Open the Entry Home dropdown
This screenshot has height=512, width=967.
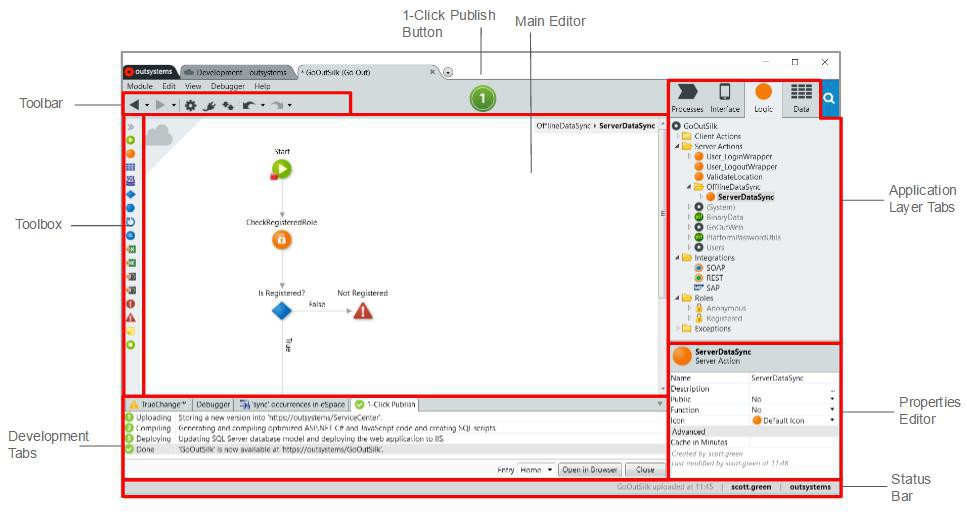535,470
